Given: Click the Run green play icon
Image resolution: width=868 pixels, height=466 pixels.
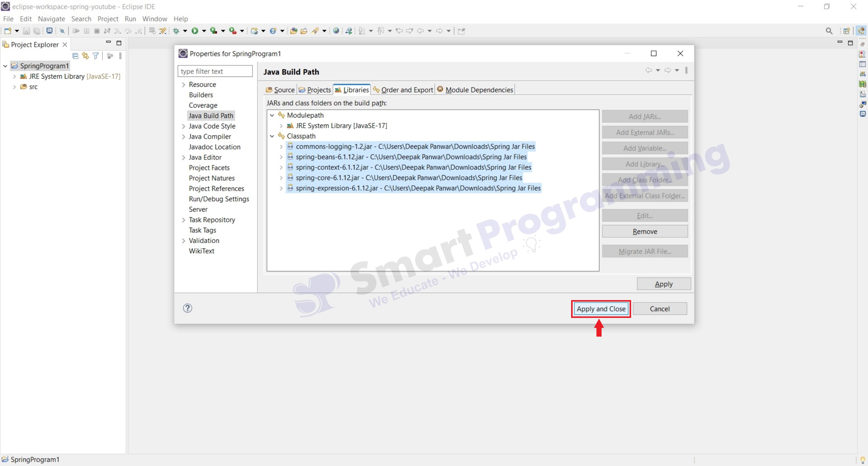Looking at the screenshot, I should click(195, 31).
